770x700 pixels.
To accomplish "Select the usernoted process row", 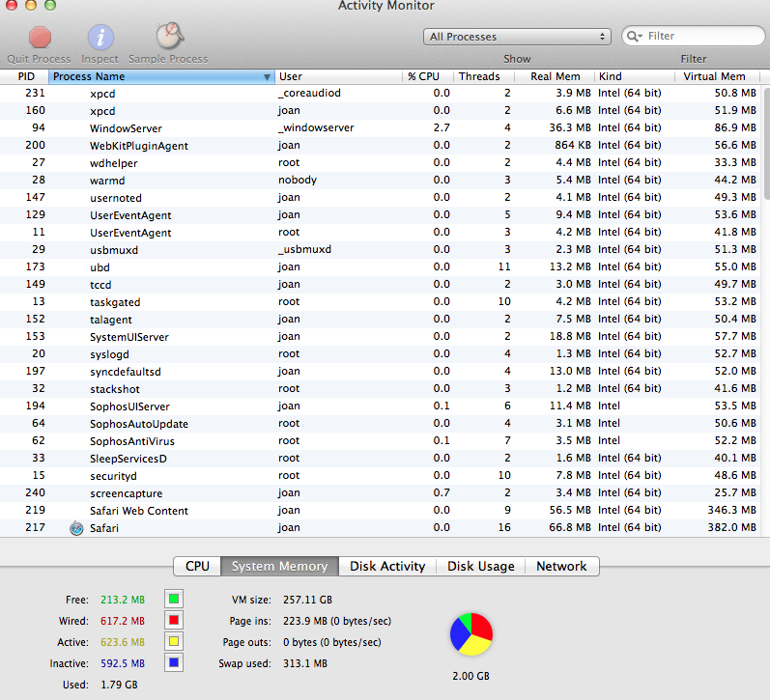I will [381, 198].
